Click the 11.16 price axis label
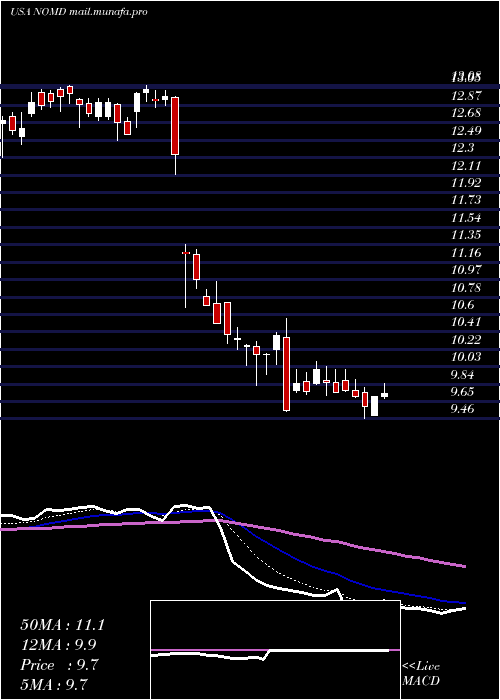500x700 pixels. pos(466,253)
